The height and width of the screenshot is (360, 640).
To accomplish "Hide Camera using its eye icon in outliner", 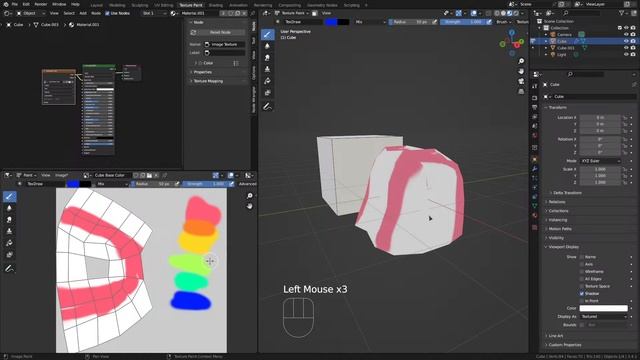I will pos(626,34).
